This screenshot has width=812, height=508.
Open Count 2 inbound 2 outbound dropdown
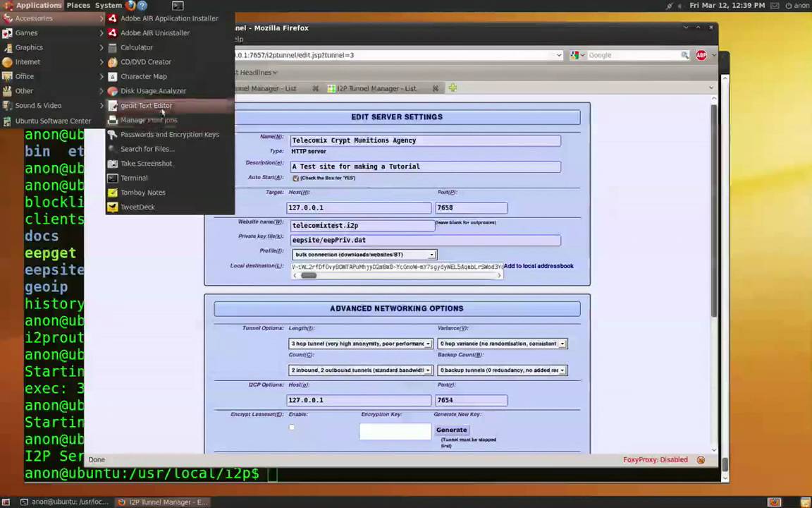[x=360, y=370]
